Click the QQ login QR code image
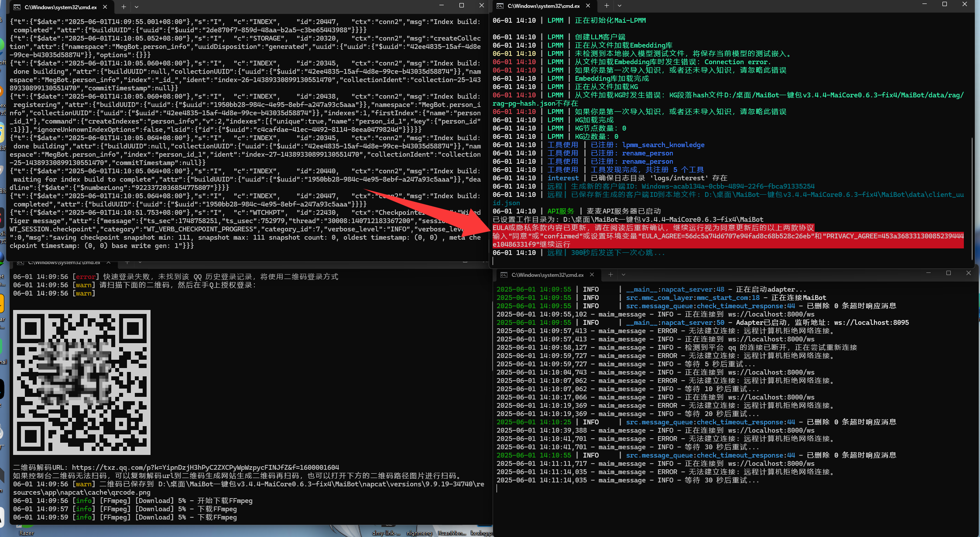Image resolution: width=980 pixels, height=537 pixels. (x=82, y=382)
